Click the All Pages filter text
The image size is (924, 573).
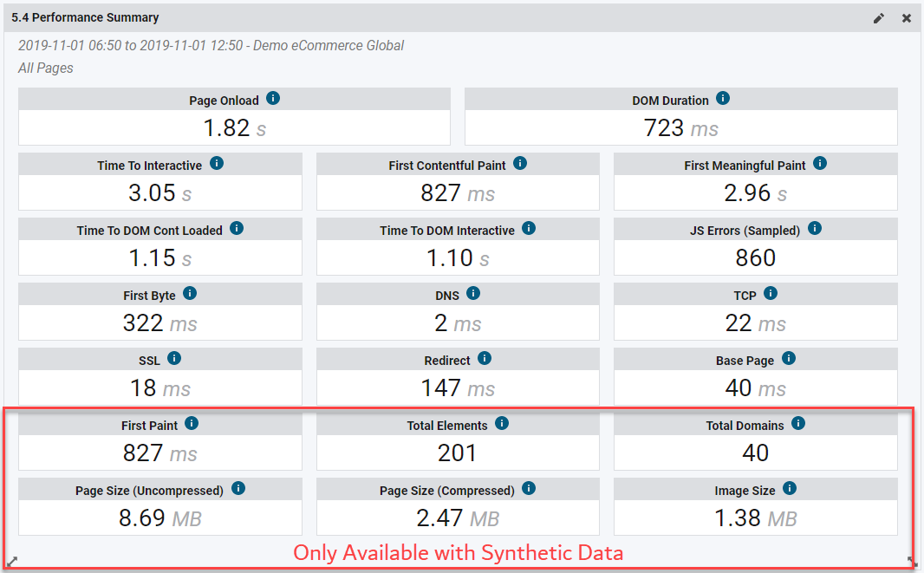(x=46, y=68)
